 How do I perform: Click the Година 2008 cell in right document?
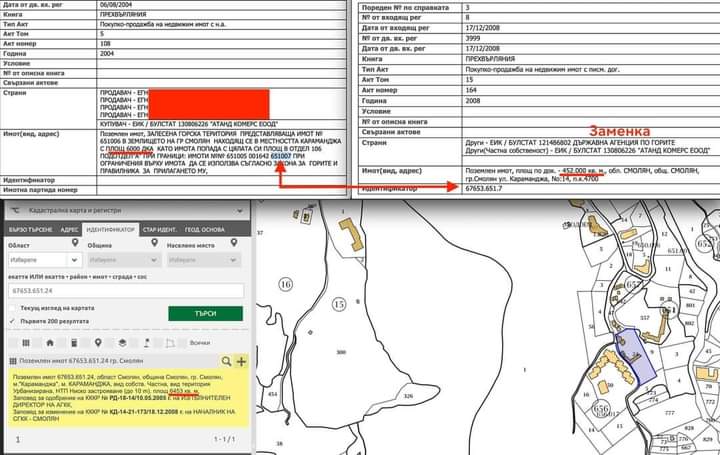[591, 101]
